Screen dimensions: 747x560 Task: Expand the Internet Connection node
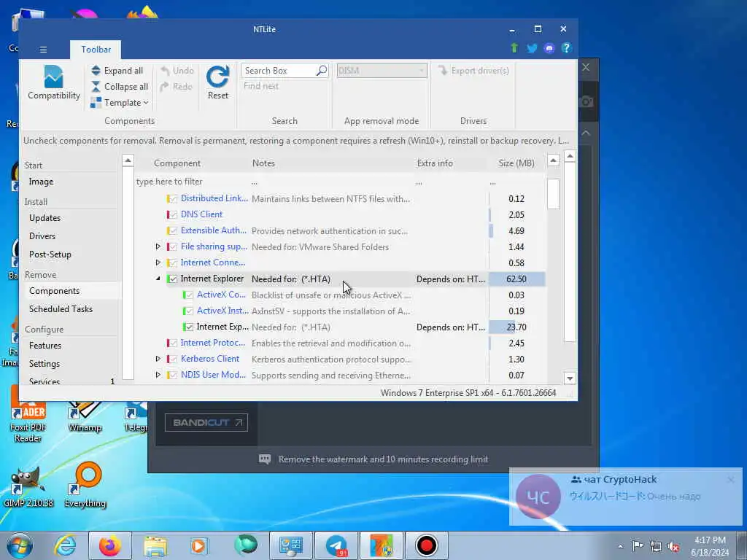(158, 262)
